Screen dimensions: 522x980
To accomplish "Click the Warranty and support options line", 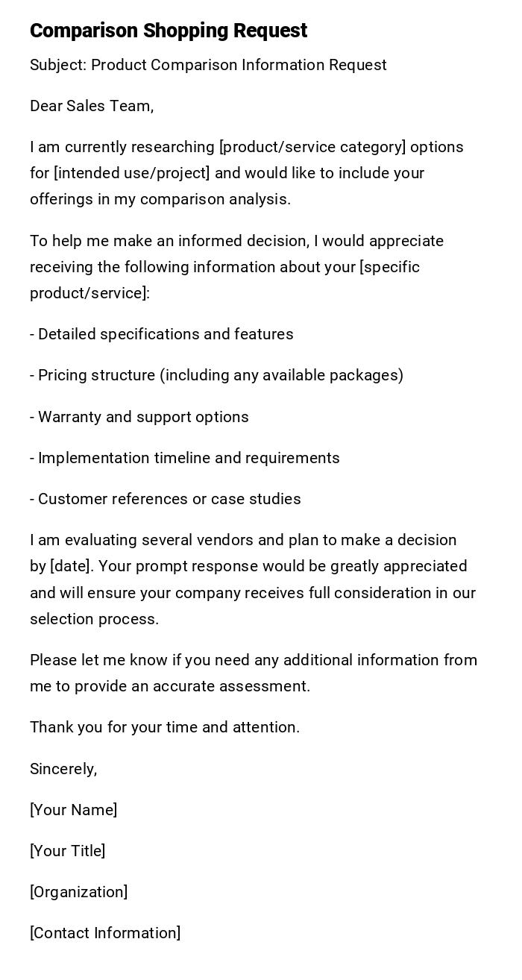I will point(139,417).
